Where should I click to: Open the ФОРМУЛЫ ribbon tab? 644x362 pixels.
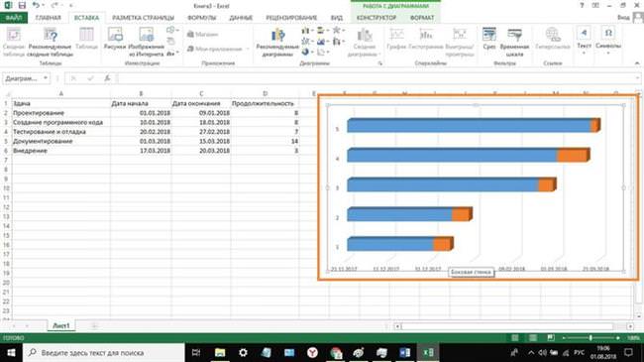pos(201,18)
